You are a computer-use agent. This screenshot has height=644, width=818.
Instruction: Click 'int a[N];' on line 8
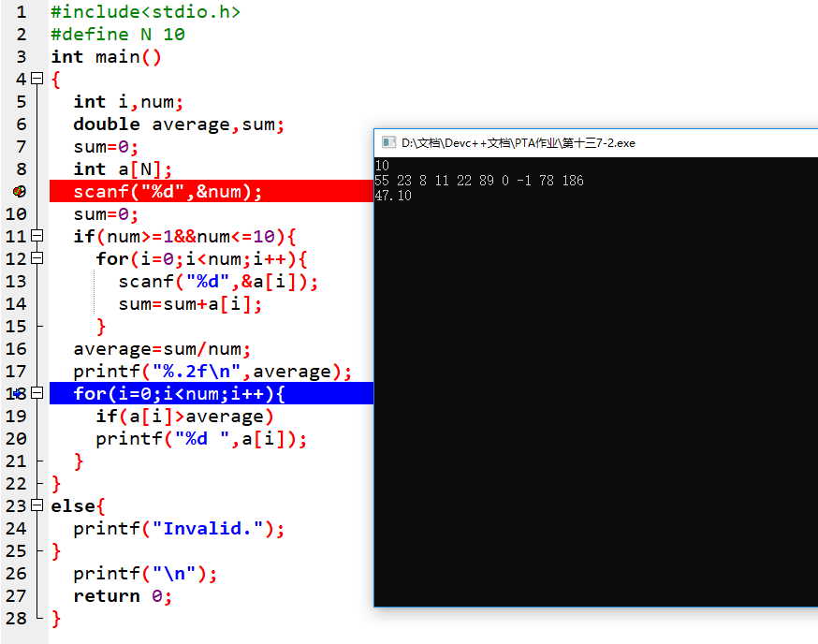pyautogui.click(x=123, y=168)
